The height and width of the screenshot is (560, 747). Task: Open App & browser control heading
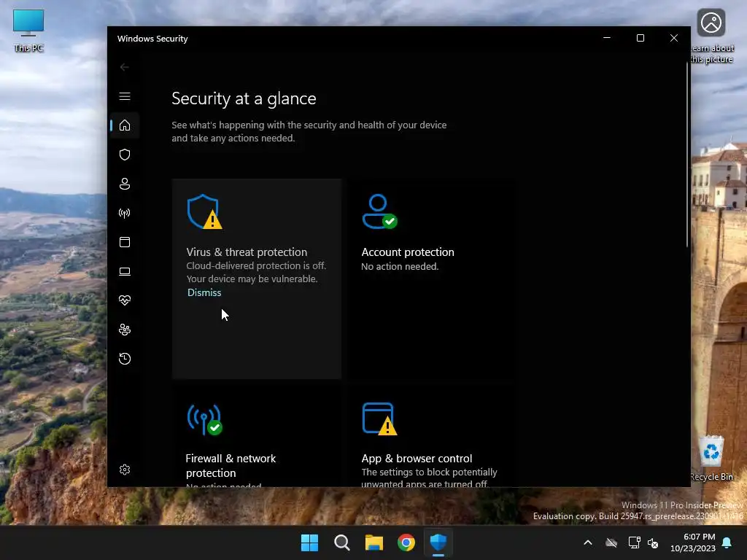click(417, 458)
